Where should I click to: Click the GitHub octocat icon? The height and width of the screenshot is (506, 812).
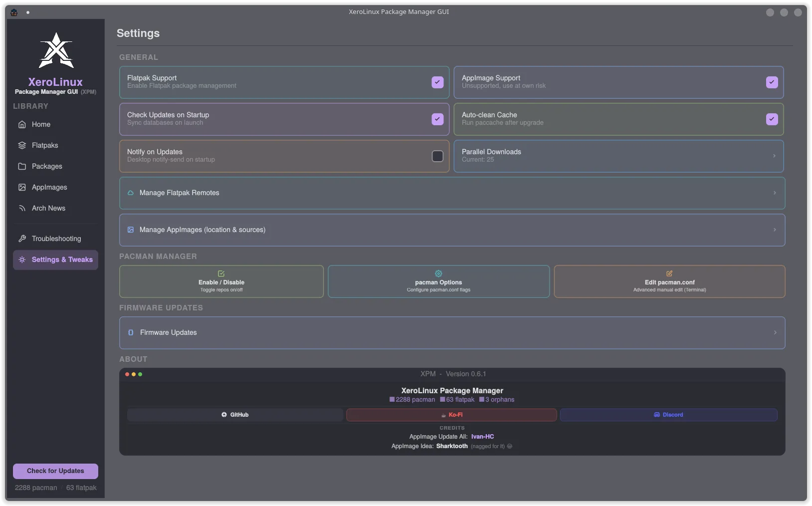[224, 415]
